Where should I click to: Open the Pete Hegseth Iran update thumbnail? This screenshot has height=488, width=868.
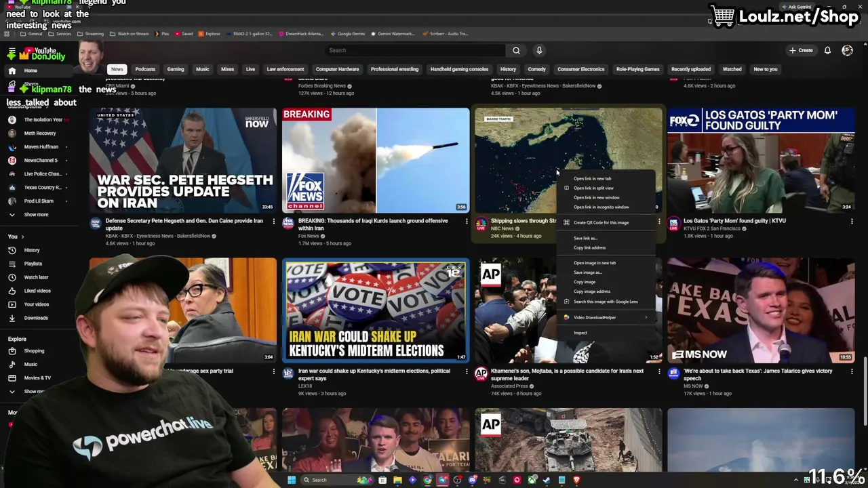183,161
